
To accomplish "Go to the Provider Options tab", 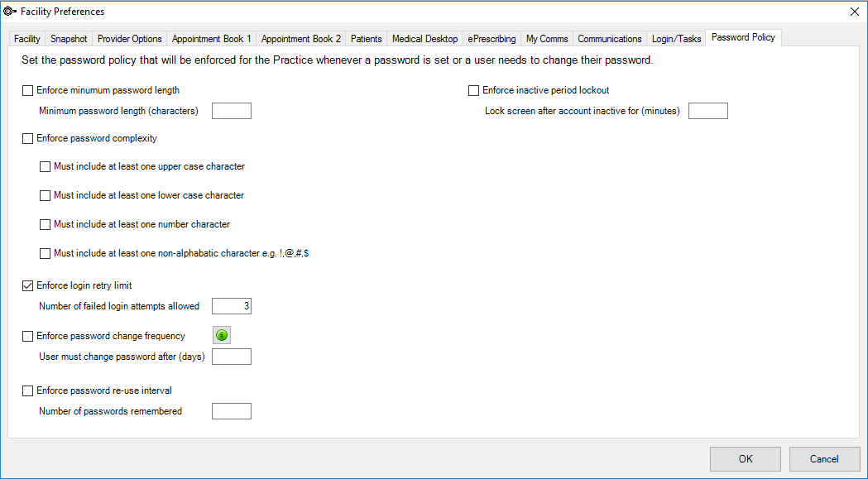I will click(x=130, y=39).
